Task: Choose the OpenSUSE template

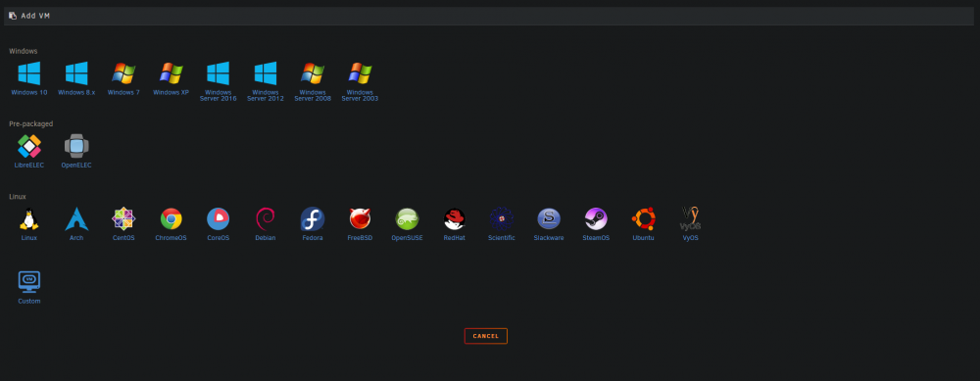Action: (407, 219)
